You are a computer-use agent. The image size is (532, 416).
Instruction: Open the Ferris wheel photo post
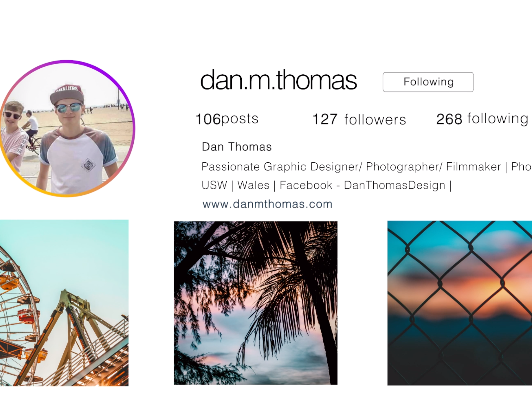point(64,303)
